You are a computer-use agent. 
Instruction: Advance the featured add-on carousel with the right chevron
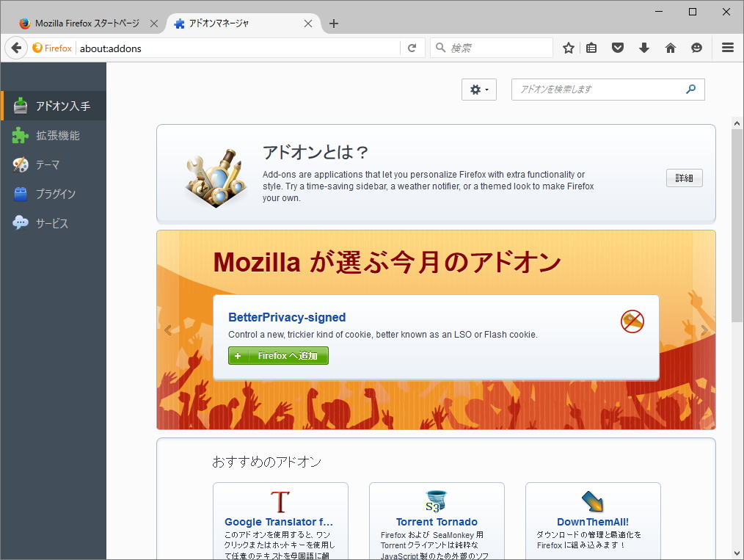coord(704,330)
